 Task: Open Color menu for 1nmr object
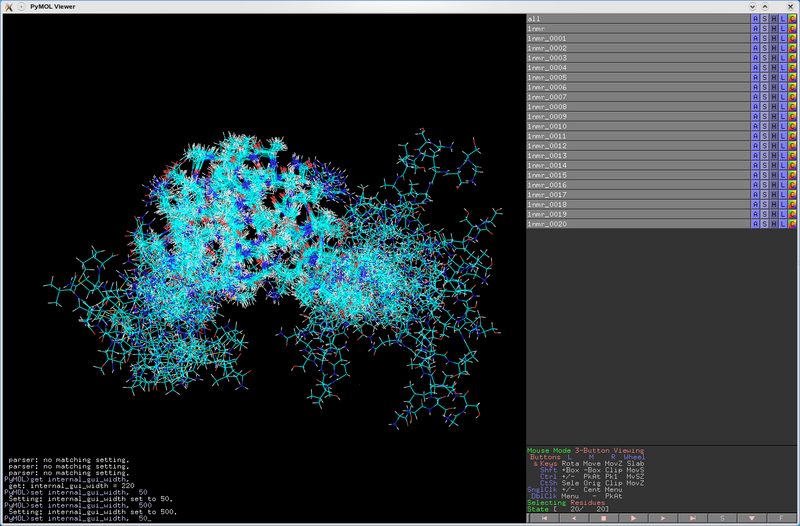[792, 29]
